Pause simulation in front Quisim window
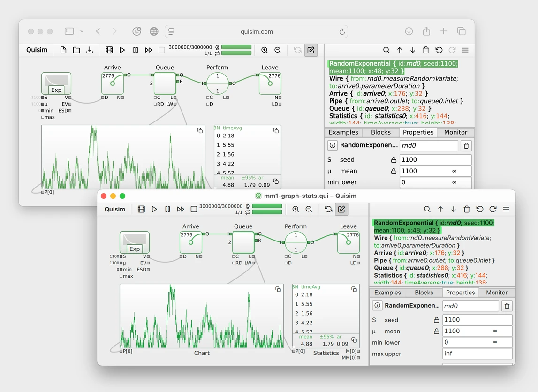This screenshot has height=392, width=538. point(167,209)
